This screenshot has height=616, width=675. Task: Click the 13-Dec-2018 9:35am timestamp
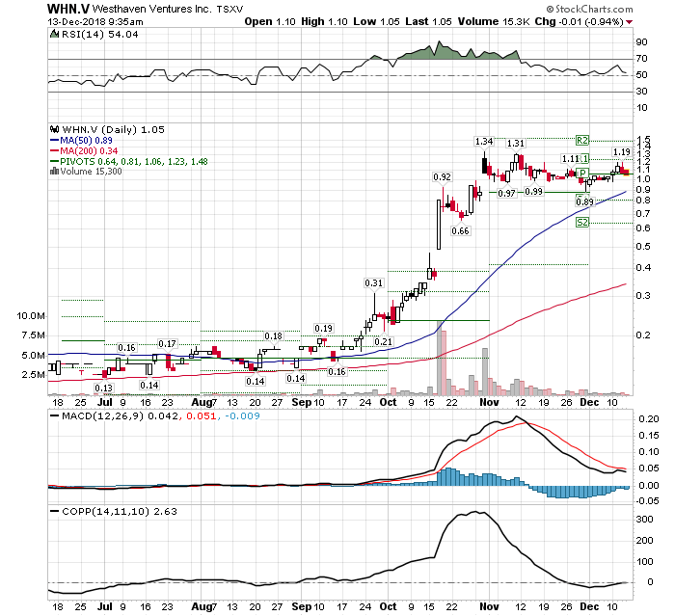95,22
